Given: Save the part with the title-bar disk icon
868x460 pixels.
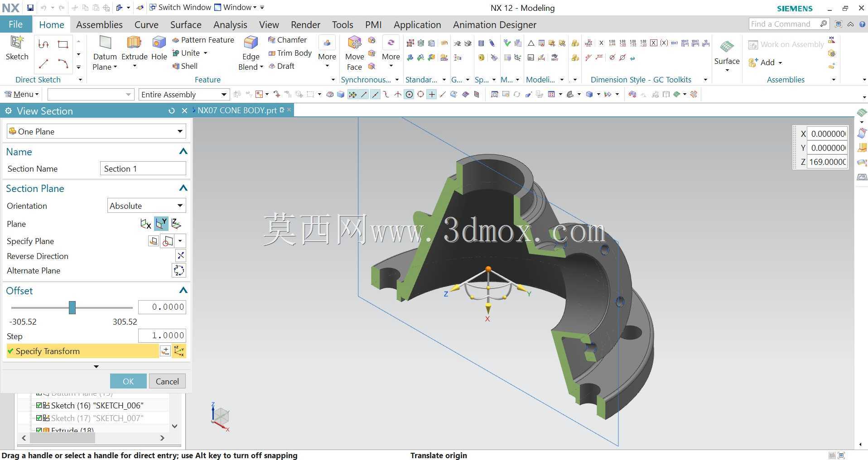Looking at the screenshot, I should click(x=30, y=8).
